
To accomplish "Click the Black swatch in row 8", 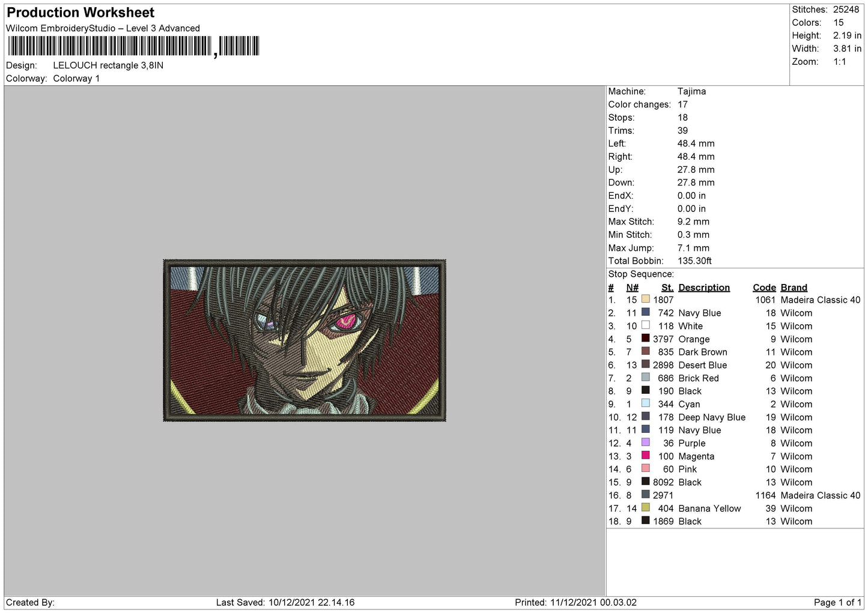I will (646, 390).
